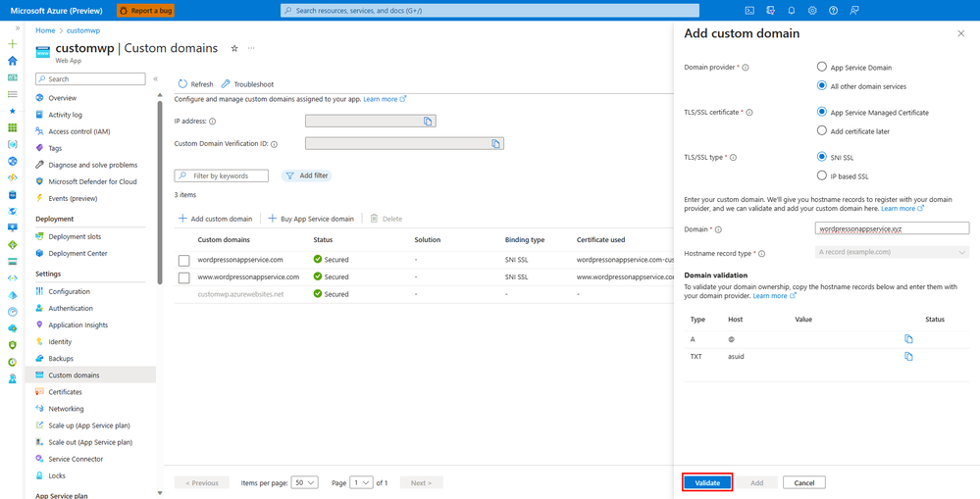Copy the TXT asuid record value
This screenshot has height=499, width=980.
[x=908, y=357]
